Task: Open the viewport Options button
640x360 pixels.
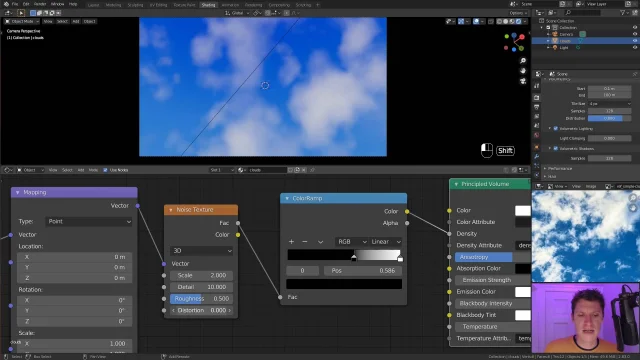Action: point(518,13)
